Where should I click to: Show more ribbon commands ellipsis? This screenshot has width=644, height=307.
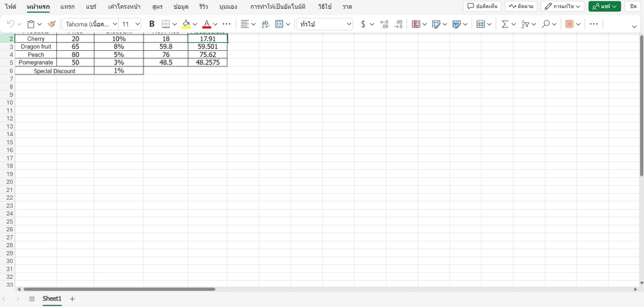(594, 24)
